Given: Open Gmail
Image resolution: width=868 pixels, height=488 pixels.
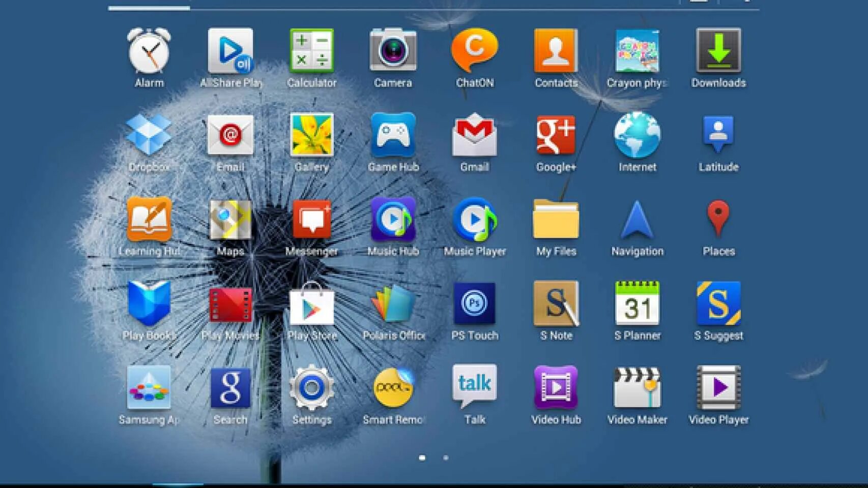Looking at the screenshot, I should [x=475, y=135].
